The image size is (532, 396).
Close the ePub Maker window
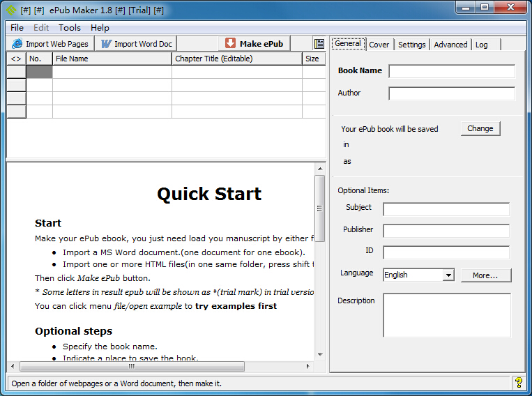point(510,8)
